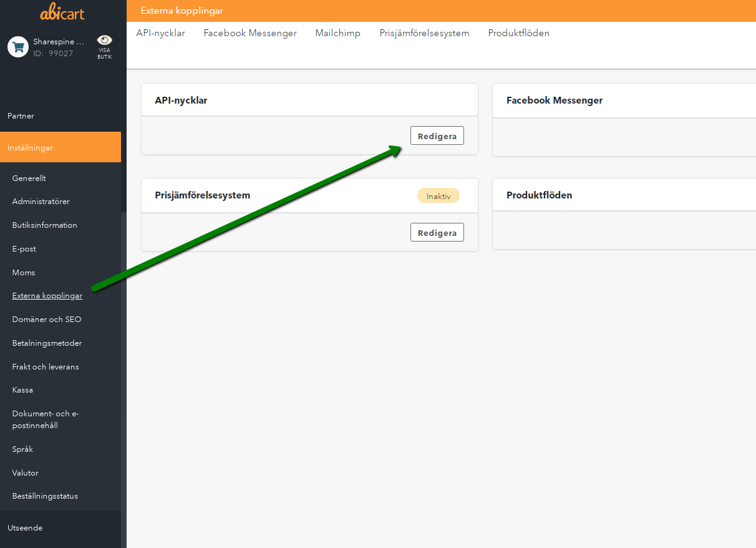Click the store ID 99027
Viewport: 756px width, 548px height.
(53, 54)
